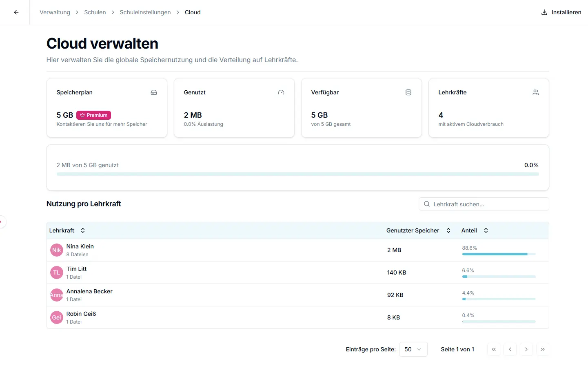Click the crown icon in Premium badge
This screenshot has height=382, width=588.
click(x=82, y=115)
